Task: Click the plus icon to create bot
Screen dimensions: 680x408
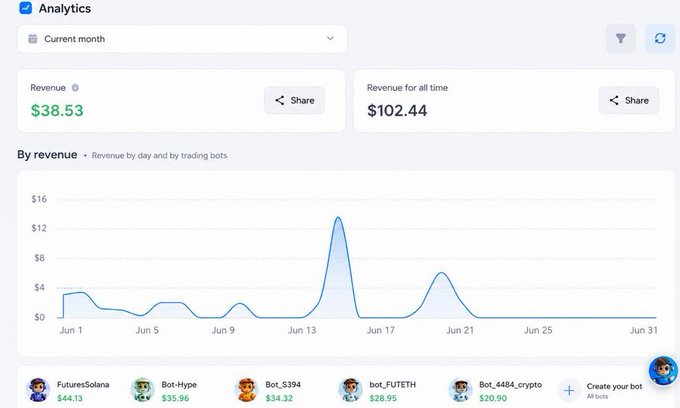Action: (569, 391)
